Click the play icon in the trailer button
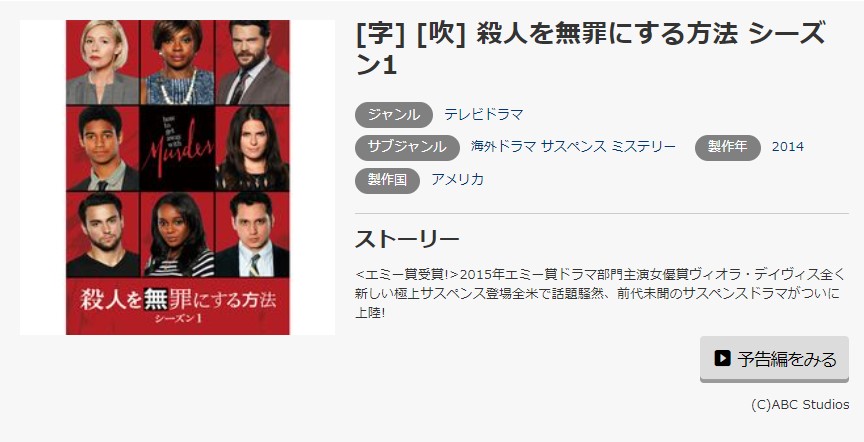 coord(722,358)
